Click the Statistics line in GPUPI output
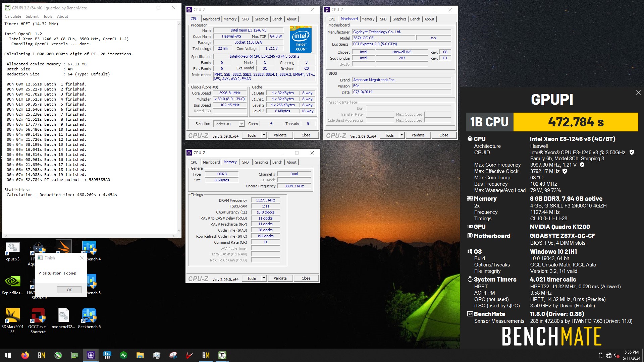The width and height of the screenshot is (644, 362). pyautogui.click(x=17, y=190)
